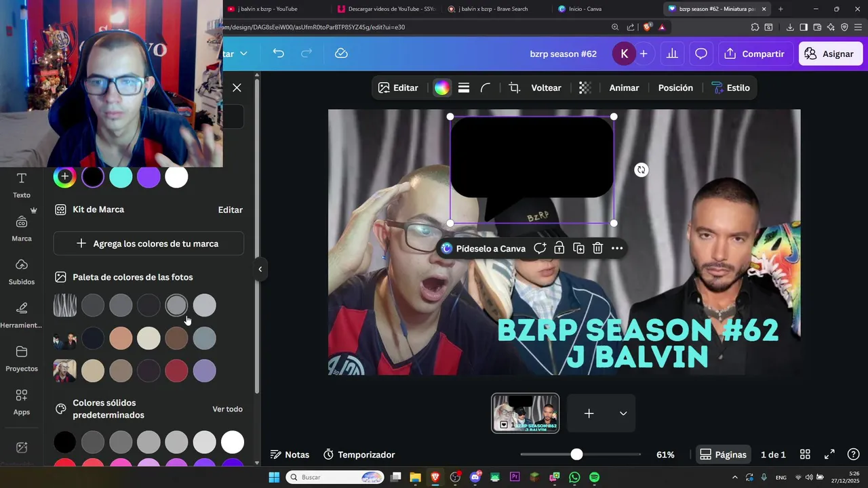Add a new document color

(x=65, y=177)
